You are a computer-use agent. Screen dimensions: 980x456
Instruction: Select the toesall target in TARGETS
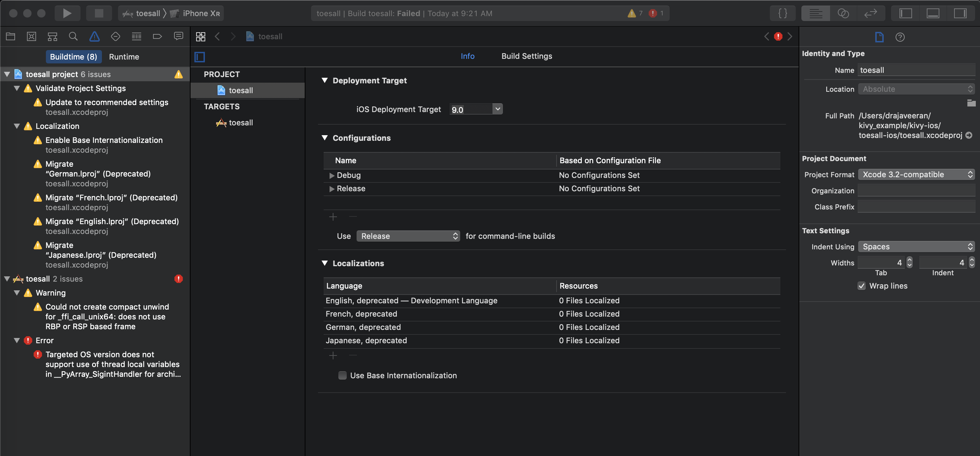(240, 123)
